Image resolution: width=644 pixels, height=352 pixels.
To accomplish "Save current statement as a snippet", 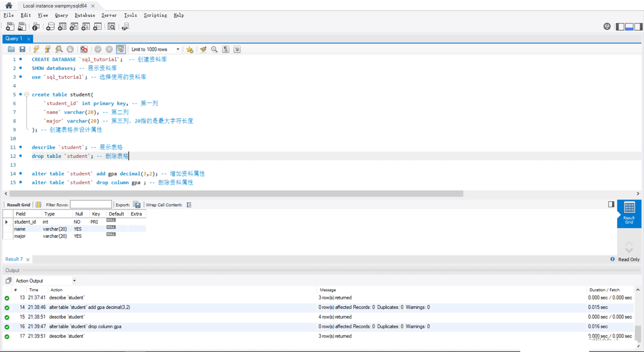I will pyautogui.click(x=189, y=49).
